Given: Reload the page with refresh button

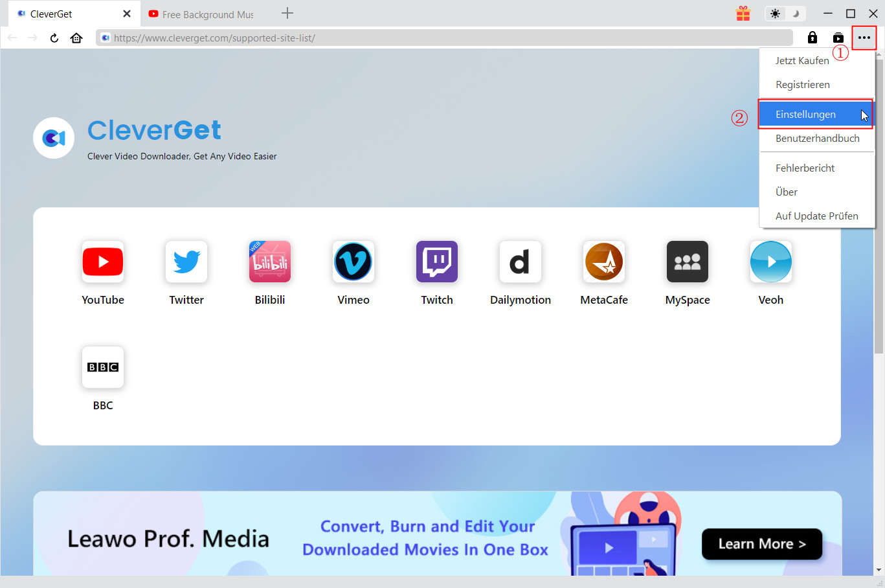Looking at the screenshot, I should (54, 38).
